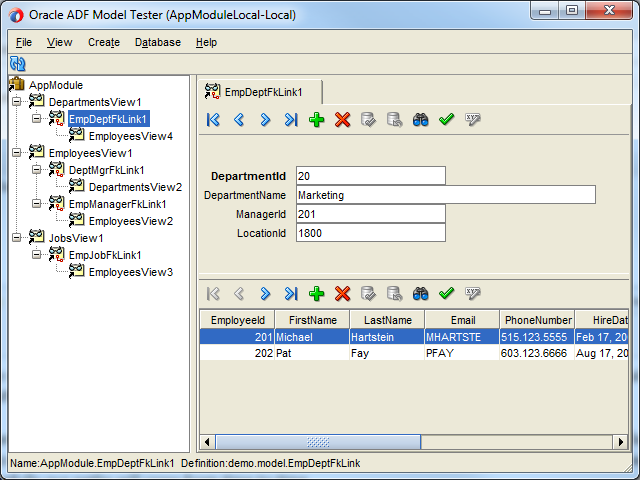The width and height of the screenshot is (640, 480).
Task: Collapse the EmployeesView1 tree node
Action: (16, 152)
